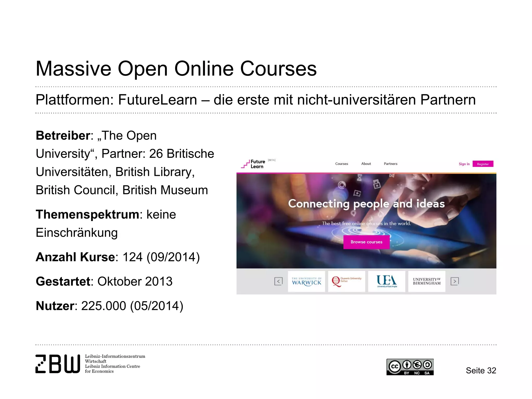Click the heading 'Massive Open Online Courses'
The width and height of the screenshot is (532, 399).
[176, 69]
